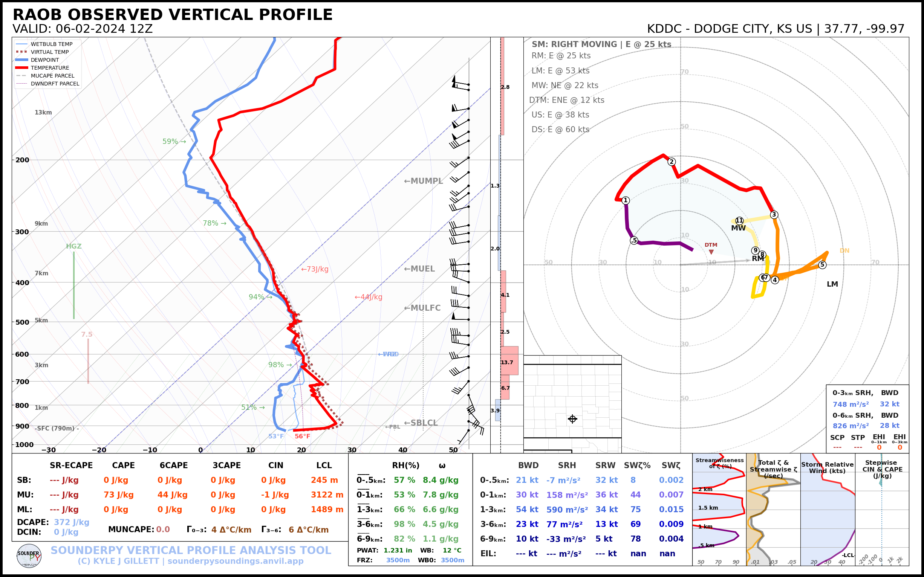Click the sounderpysoundings.anvil.app link text
Viewport: 924px width, 577px height.
tap(235, 561)
